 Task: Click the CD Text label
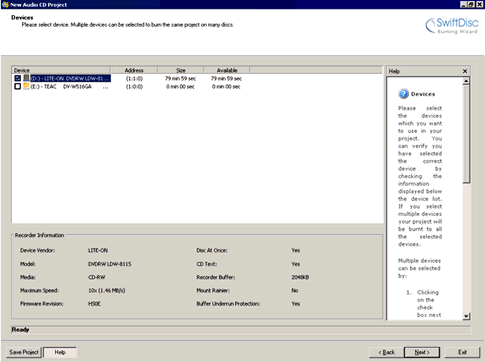[206, 264]
